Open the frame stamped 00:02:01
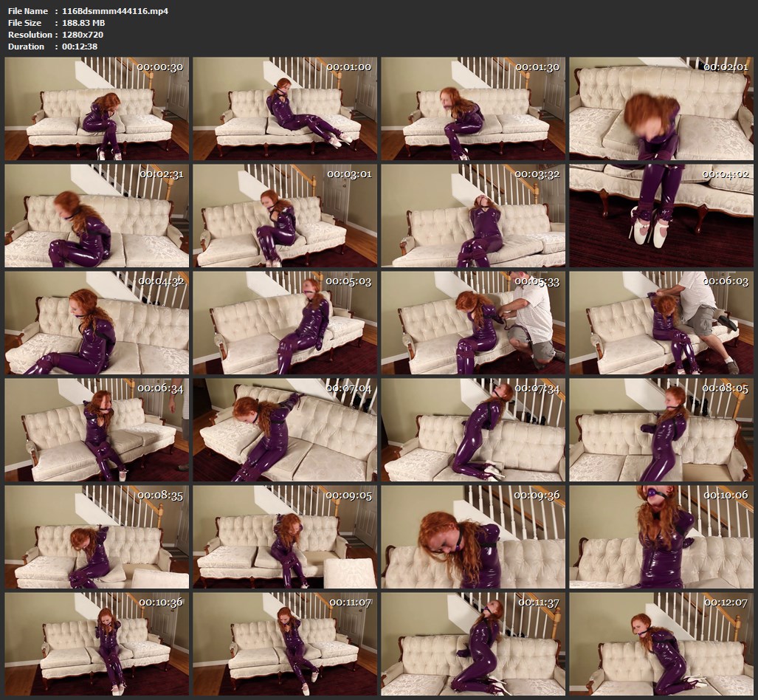 pyautogui.click(x=661, y=109)
